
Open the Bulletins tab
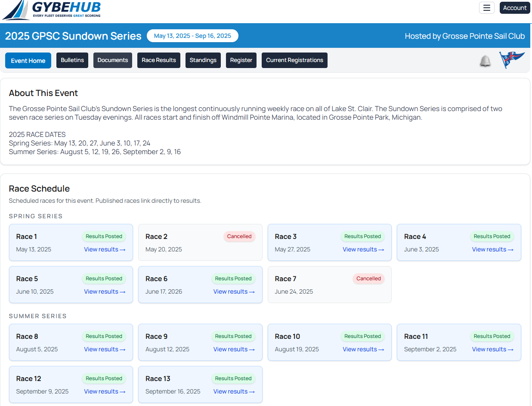tap(72, 60)
